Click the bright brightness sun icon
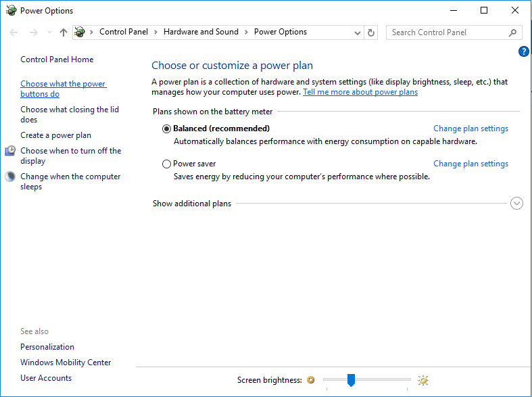 click(x=423, y=380)
